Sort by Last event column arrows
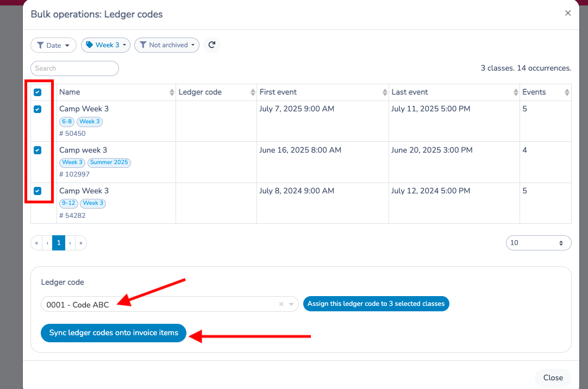 click(x=516, y=92)
